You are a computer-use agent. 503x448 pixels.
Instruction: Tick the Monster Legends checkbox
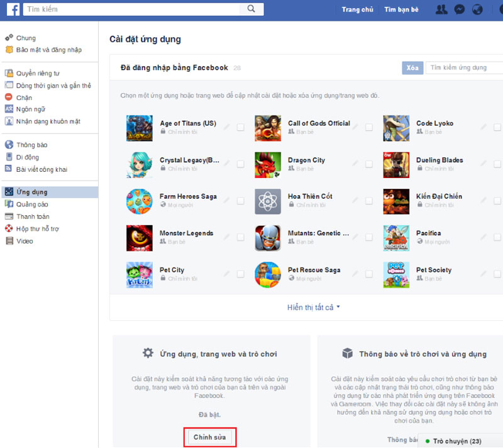pos(241,237)
